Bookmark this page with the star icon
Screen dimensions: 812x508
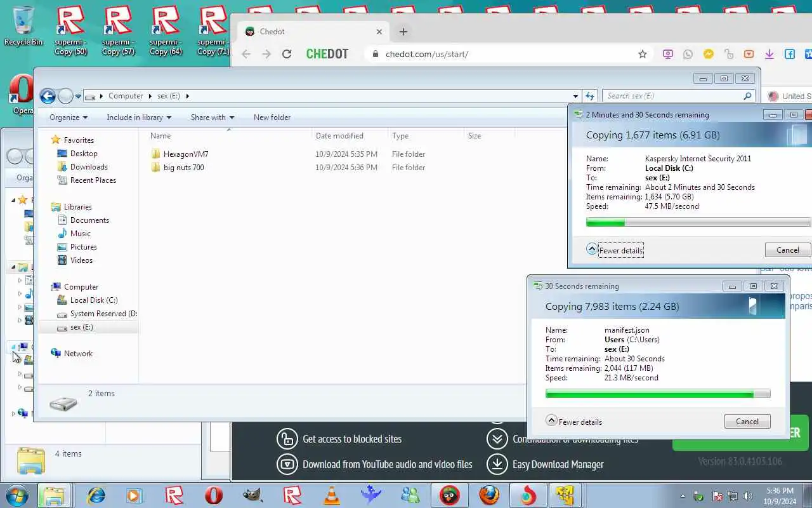[x=643, y=54]
